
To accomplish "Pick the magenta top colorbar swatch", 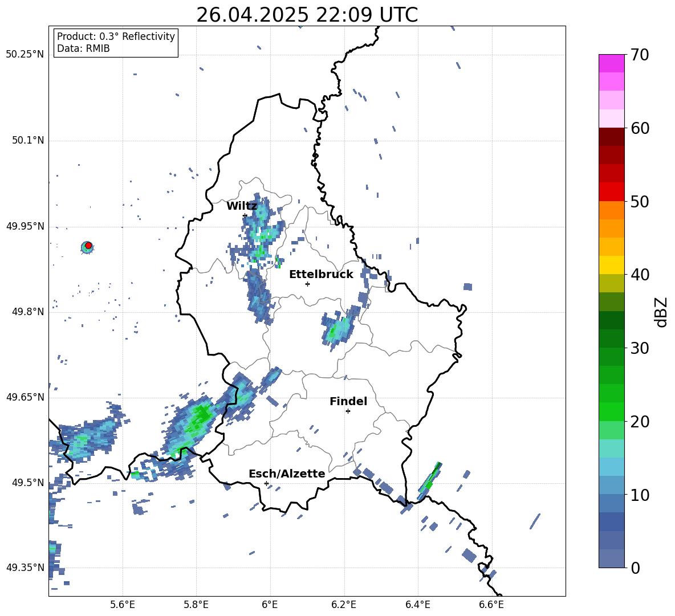I will pos(611,63).
